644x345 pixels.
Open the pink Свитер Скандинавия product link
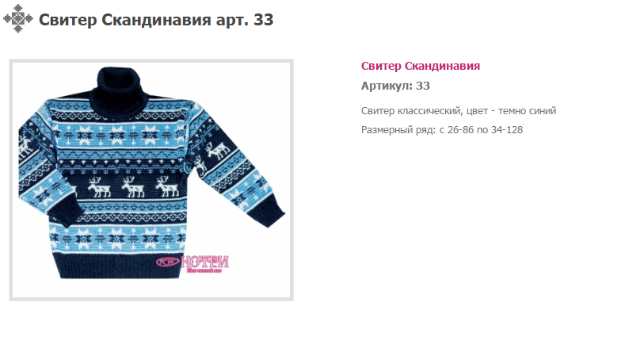pyautogui.click(x=420, y=66)
